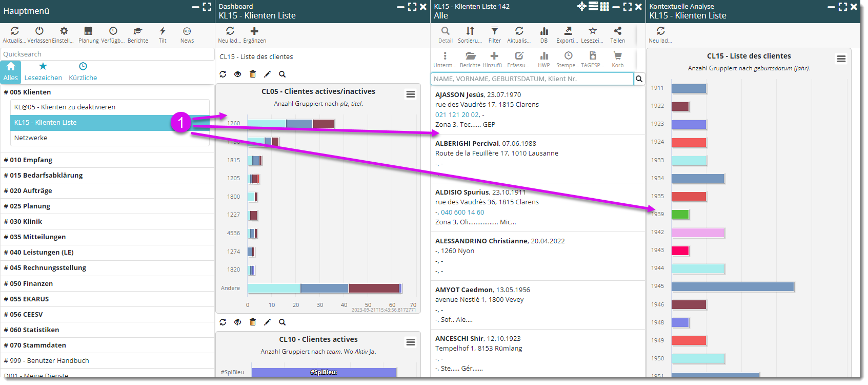The image size is (868, 385).
Task: Delete the CL05 widget using trash icon
Action: pyautogui.click(x=252, y=74)
